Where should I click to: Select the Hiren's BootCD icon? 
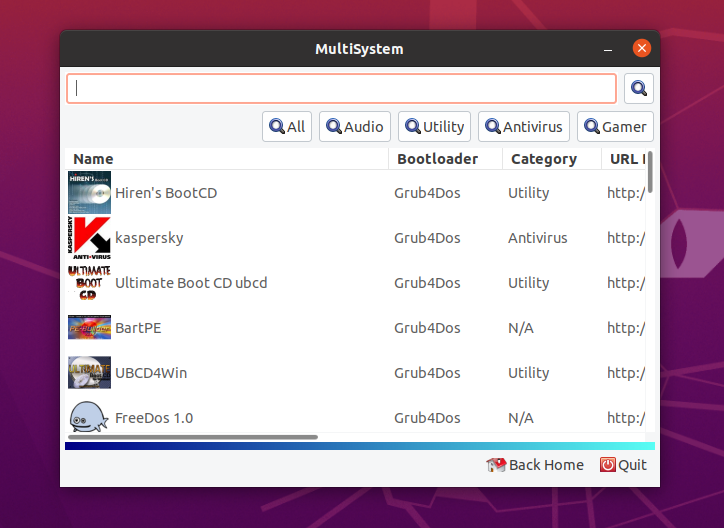point(89,192)
